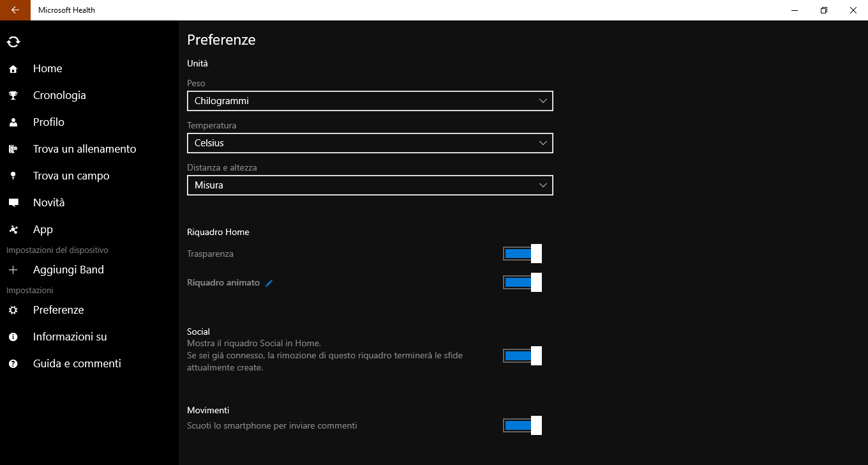The height and width of the screenshot is (465, 868).
Task: Restore down the Microsoft Health window
Action: click(x=824, y=10)
